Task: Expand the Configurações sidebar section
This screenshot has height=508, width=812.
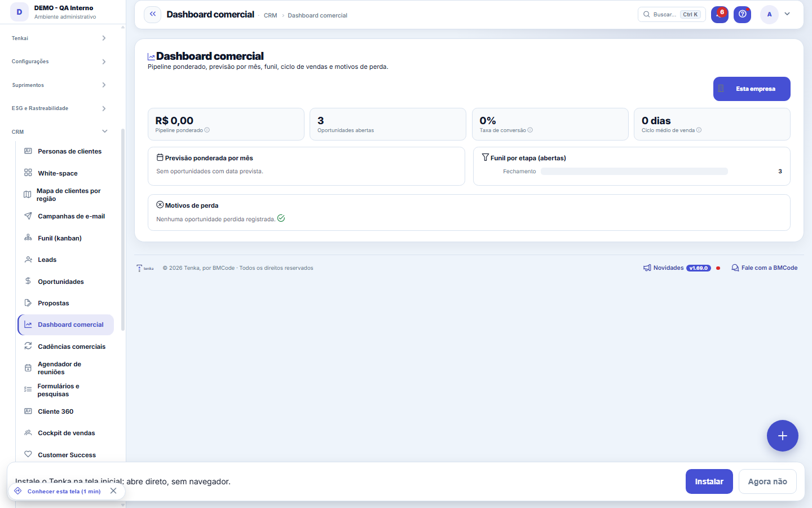Action: tap(59, 62)
